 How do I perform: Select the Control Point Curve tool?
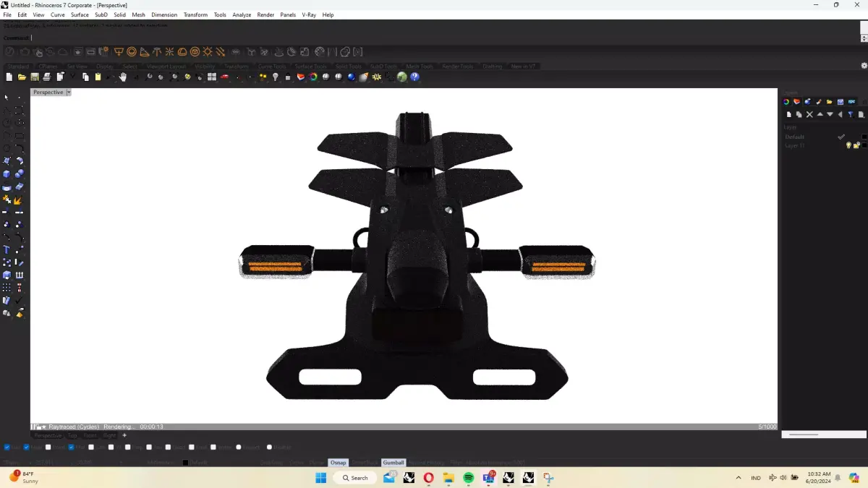(6, 111)
